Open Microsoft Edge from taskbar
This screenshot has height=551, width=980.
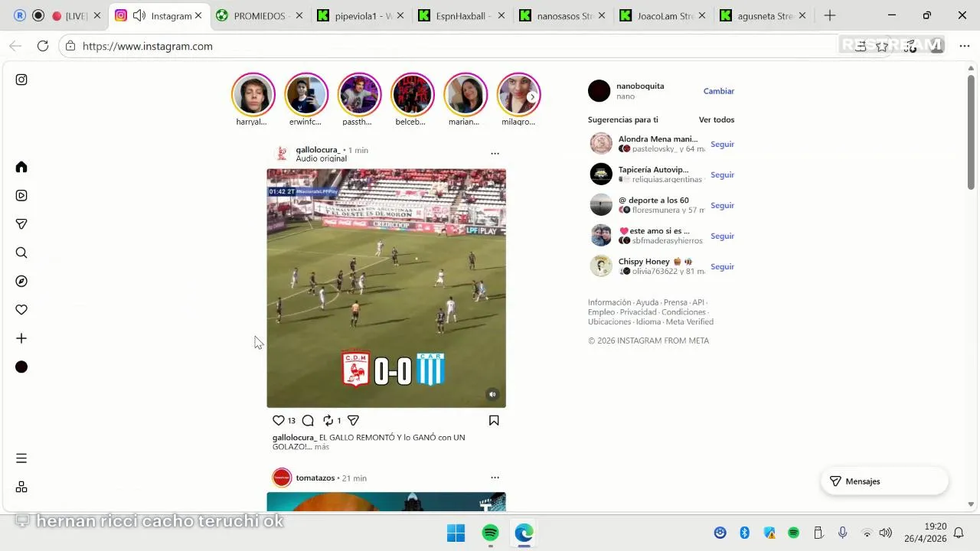(524, 533)
